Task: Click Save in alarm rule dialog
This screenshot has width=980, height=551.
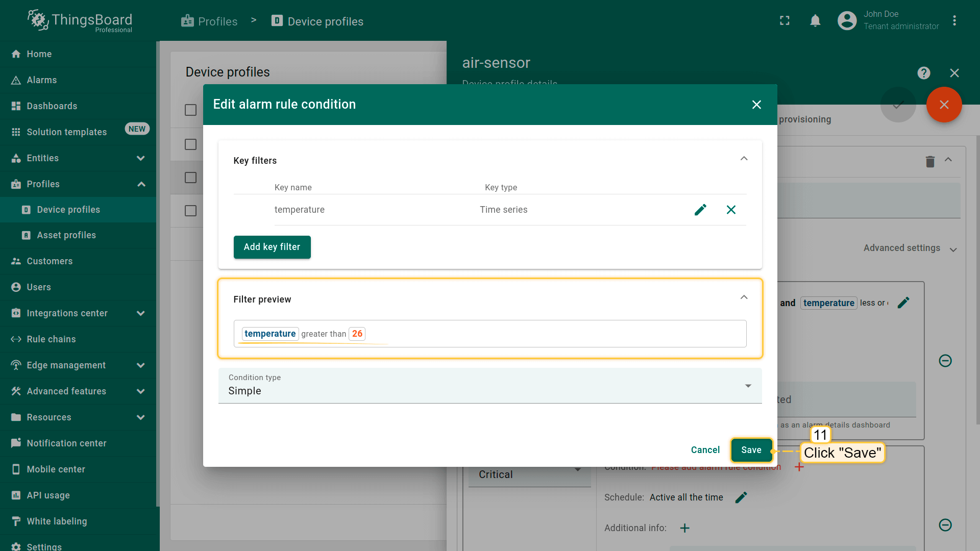Action: pos(751,450)
